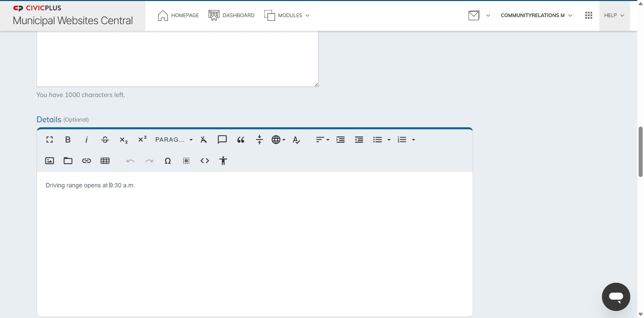Clear text formatting

(204, 140)
